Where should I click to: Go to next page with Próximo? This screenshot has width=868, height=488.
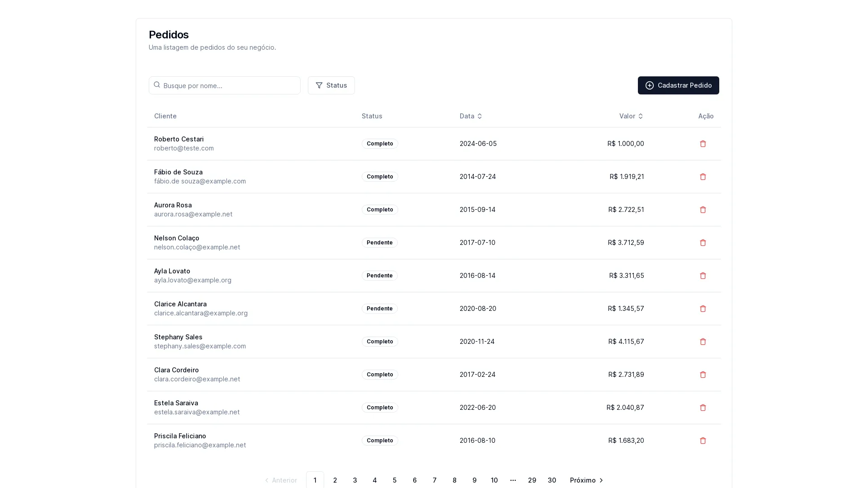[586, 480]
